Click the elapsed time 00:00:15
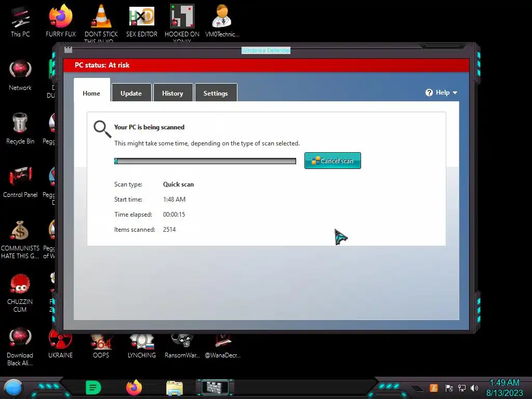532x399 pixels. (174, 215)
